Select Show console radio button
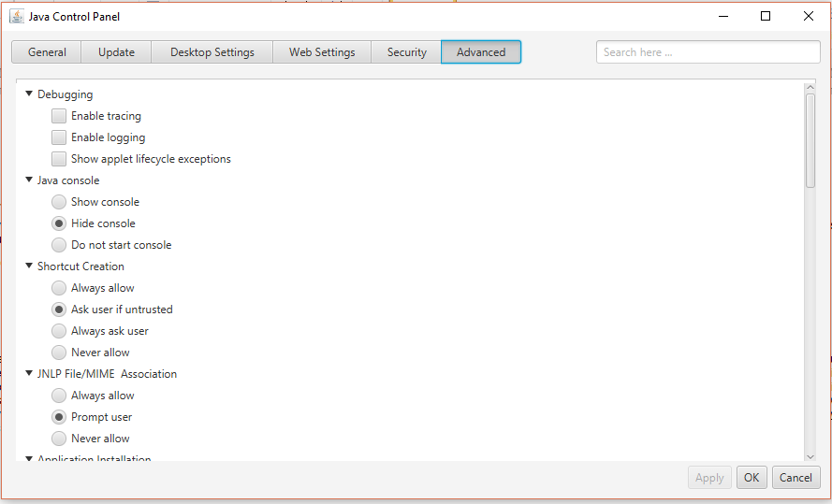The image size is (832, 504). click(59, 201)
